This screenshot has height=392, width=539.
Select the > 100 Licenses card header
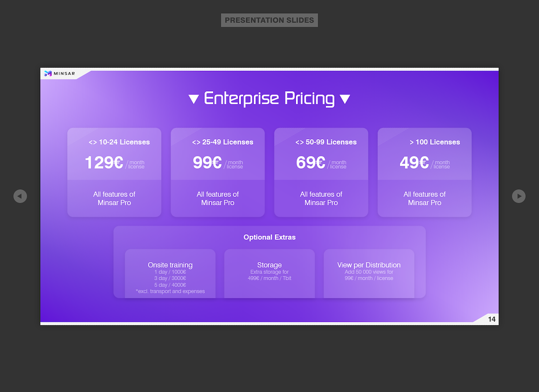(435, 142)
